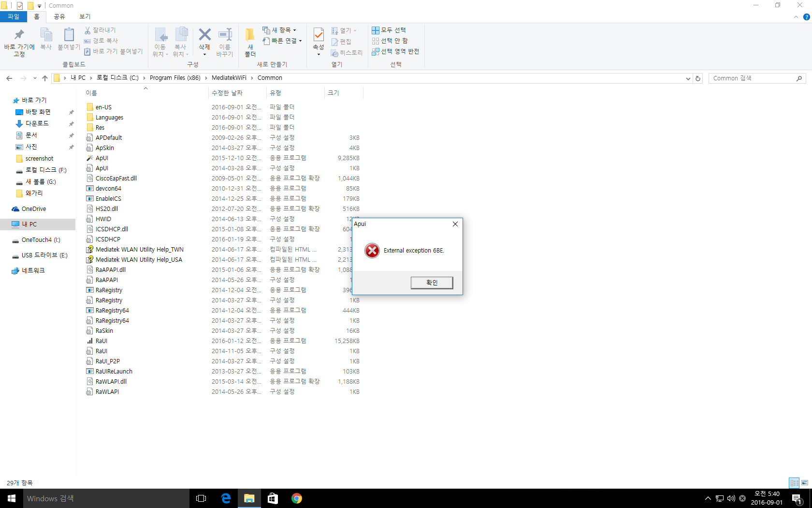Open the New item dropdown

click(279, 30)
